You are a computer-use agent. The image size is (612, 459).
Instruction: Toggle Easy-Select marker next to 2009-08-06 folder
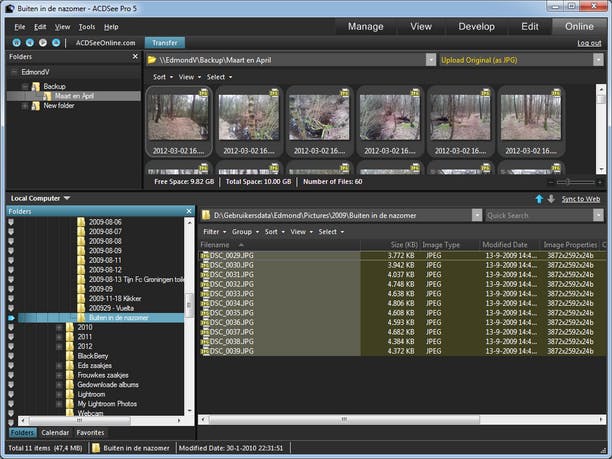[11, 222]
